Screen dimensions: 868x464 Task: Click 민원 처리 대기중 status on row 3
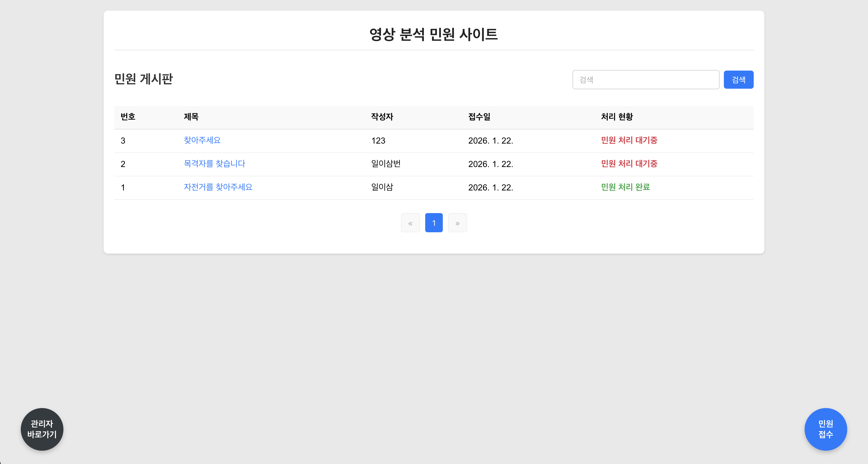pos(629,141)
